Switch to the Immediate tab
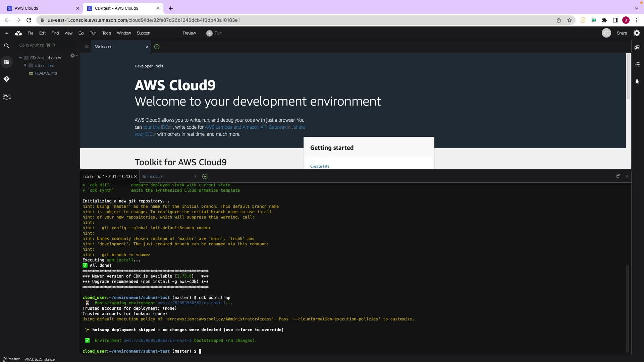The height and width of the screenshot is (362, 644). coord(152,176)
